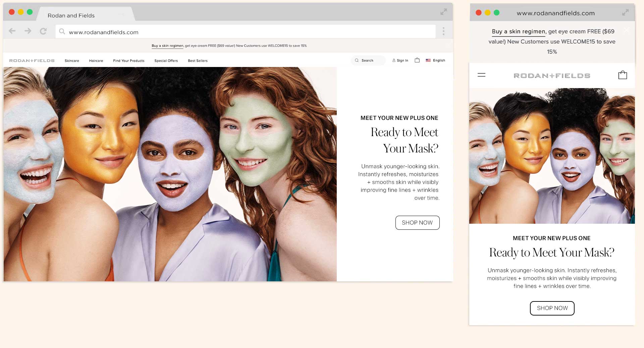Open the English language selector

point(435,61)
